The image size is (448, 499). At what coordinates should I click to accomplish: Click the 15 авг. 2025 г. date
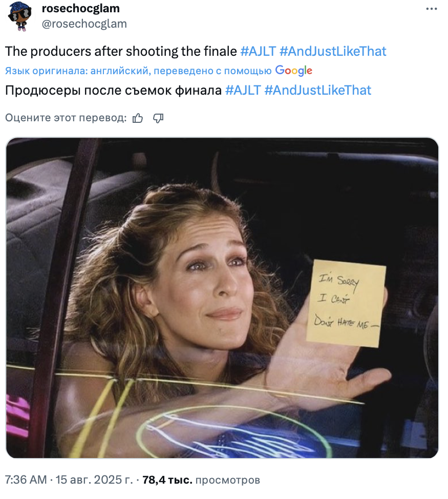(94, 480)
